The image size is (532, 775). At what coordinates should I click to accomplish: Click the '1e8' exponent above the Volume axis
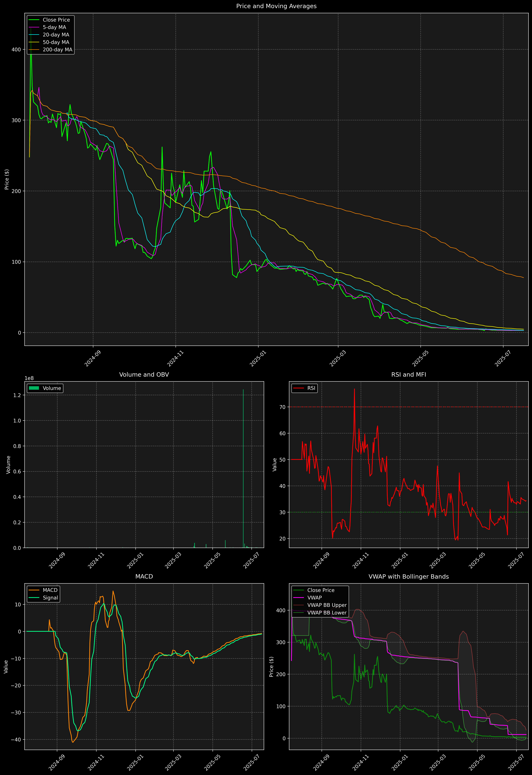(29, 378)
